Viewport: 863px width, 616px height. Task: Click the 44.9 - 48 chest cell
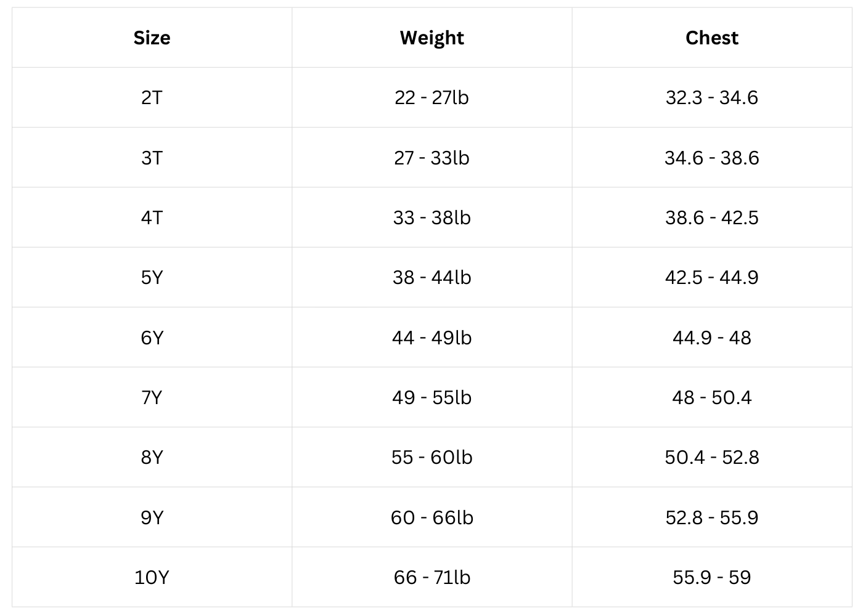pos(711,338)
